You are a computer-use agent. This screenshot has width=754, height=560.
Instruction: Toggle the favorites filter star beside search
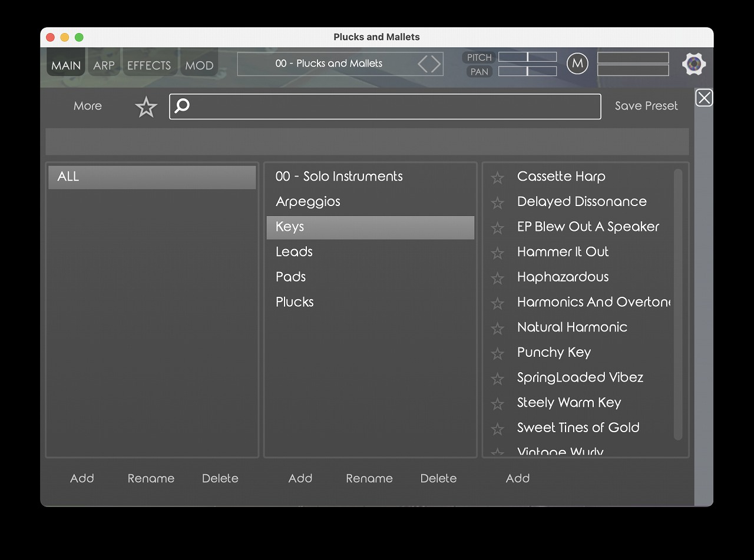(146, 107)
